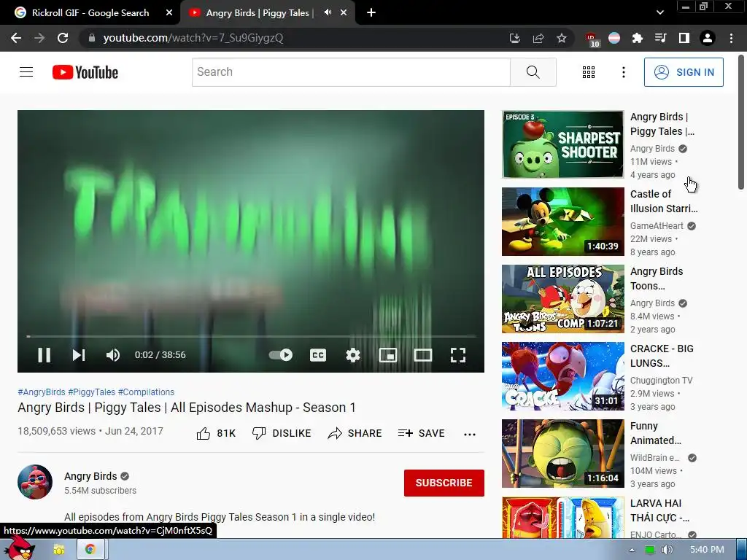Go to the YouTube home logo
The image size is (747, 560).
85,72
